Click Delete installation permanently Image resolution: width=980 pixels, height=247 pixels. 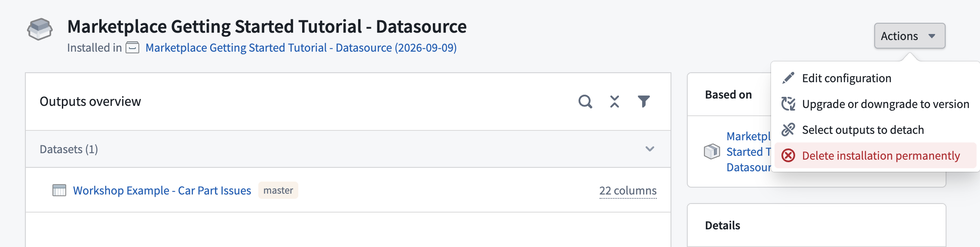(x=875, y=155)
